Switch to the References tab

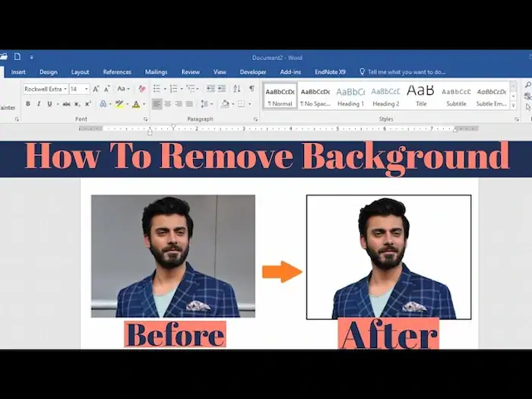pyautogui.click(x=117, y=72)
